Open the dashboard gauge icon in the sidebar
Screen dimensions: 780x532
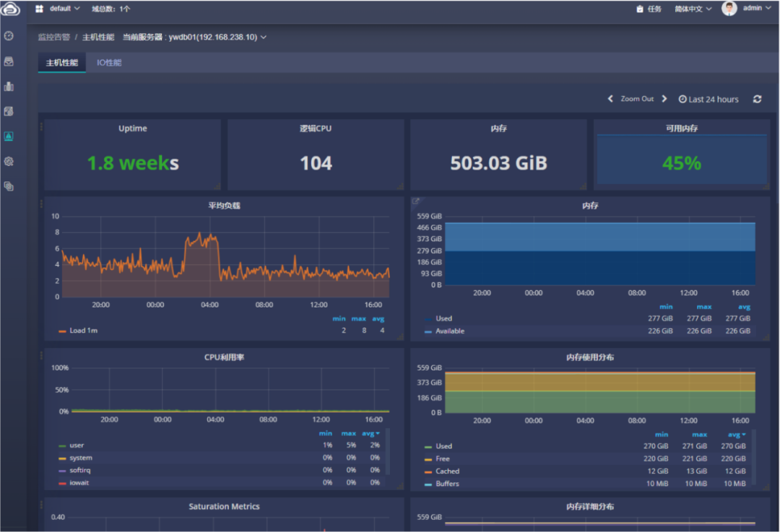click(x=9, y=35)
